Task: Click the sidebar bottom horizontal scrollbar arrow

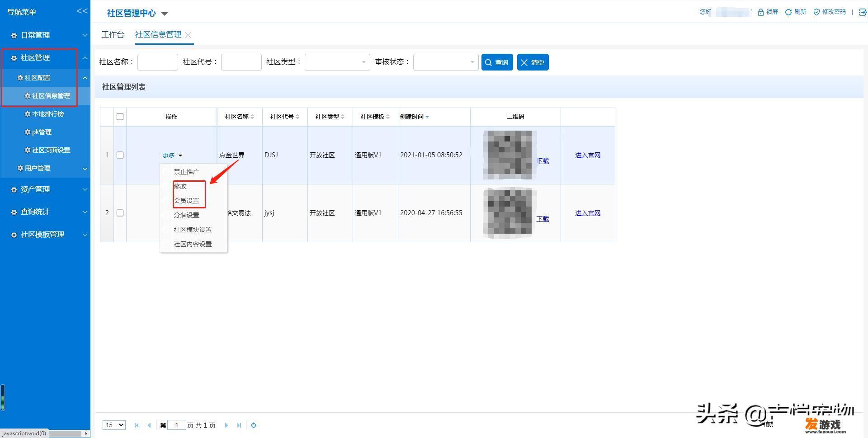Action: [86, 433]
